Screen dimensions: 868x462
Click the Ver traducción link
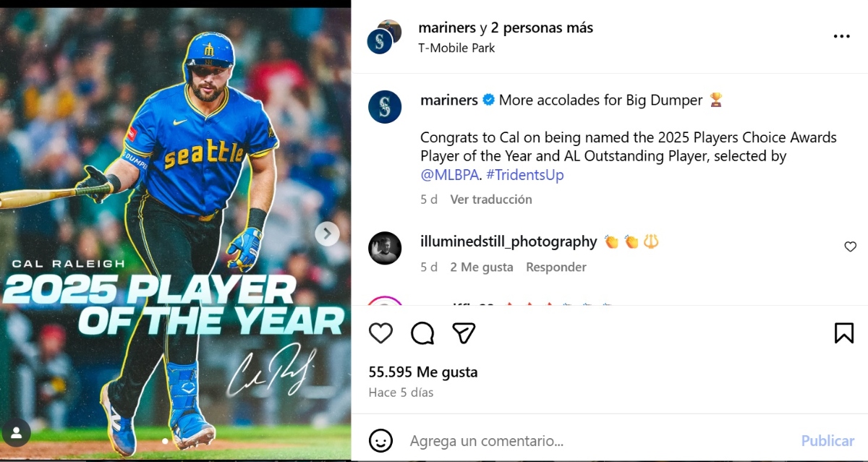click(491, 199)
